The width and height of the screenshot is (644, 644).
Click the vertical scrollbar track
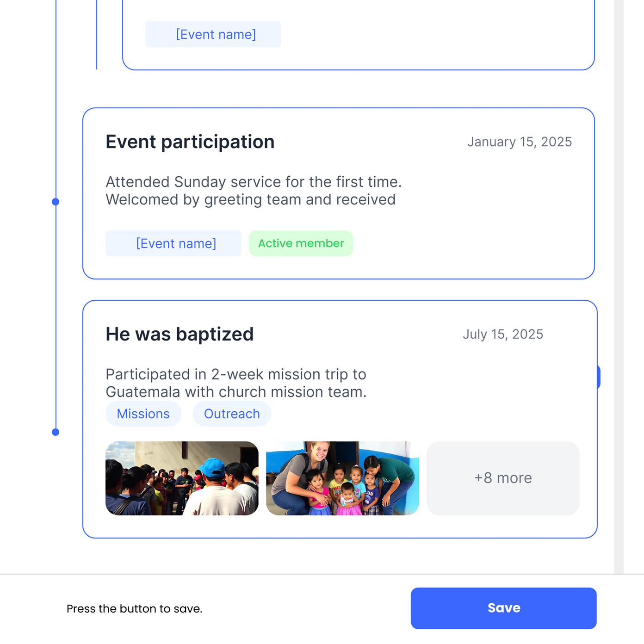pyautogui.click(x=619, y=278)
